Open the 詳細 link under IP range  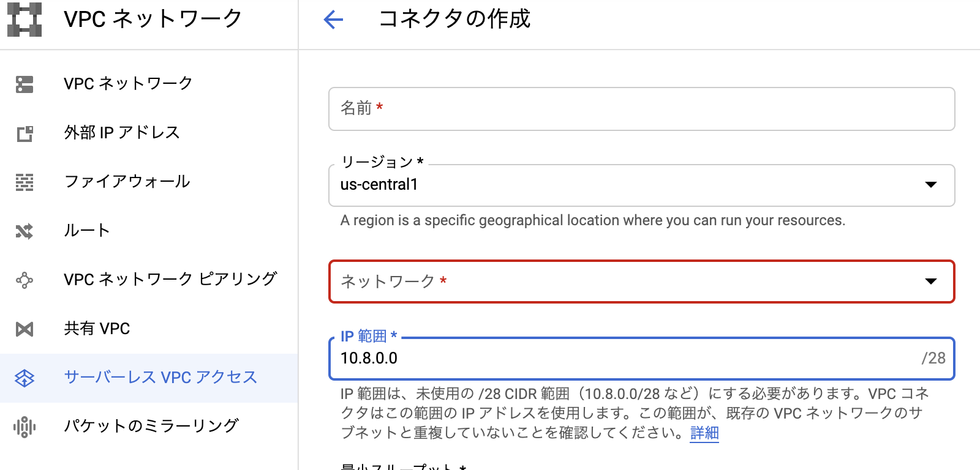[x=704, y=433]
